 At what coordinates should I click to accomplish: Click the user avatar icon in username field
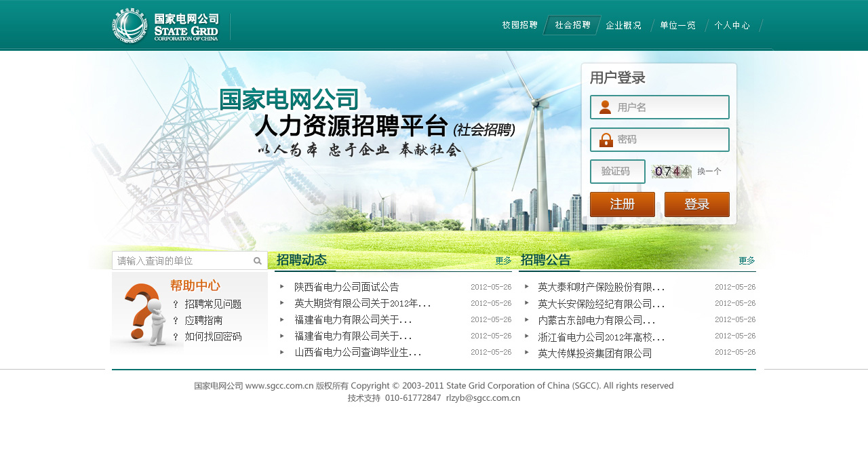click(606, 107)
